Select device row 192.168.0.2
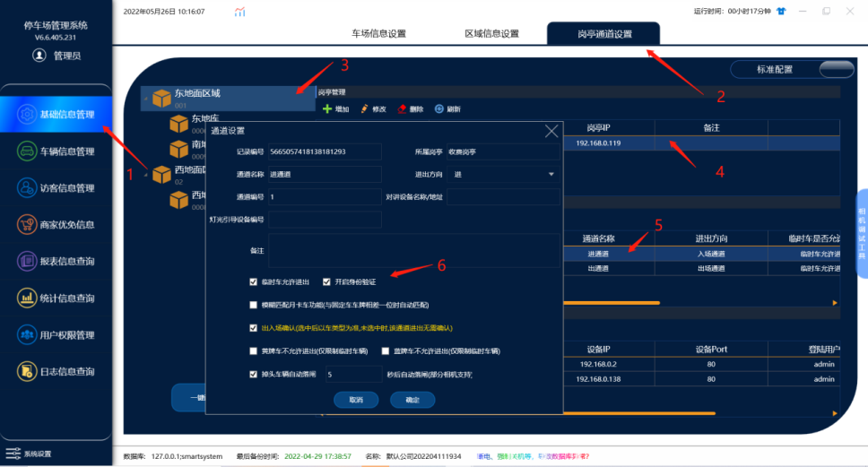This screenshot has height=467, width=868. (701, 364)
